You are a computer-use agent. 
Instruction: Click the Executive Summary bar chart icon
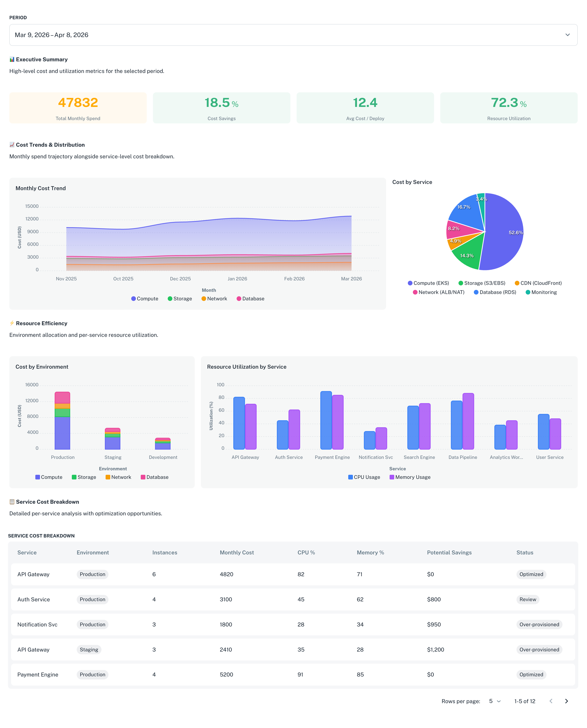(x=12, y=59)
